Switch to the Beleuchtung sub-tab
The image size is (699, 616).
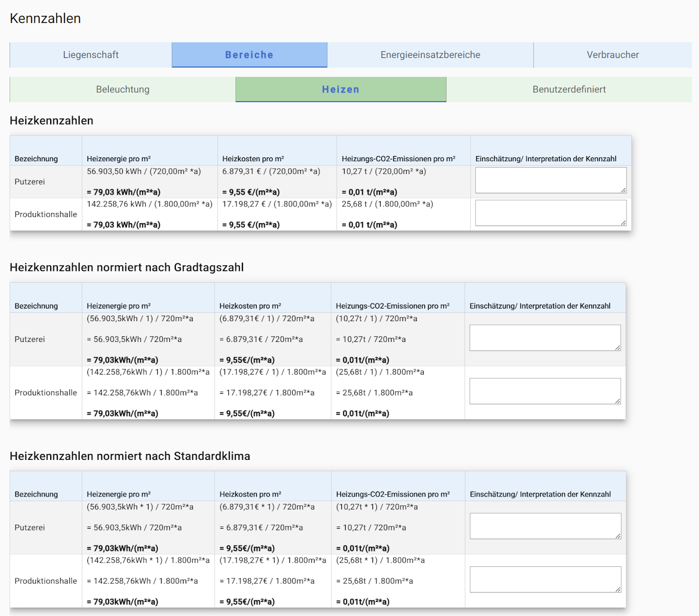122,90
